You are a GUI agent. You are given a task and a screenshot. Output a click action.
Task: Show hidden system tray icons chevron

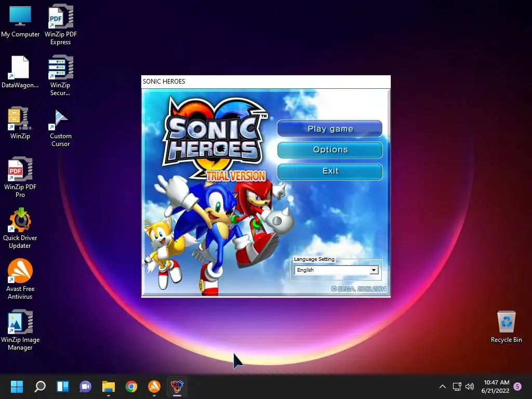[443, 387]
